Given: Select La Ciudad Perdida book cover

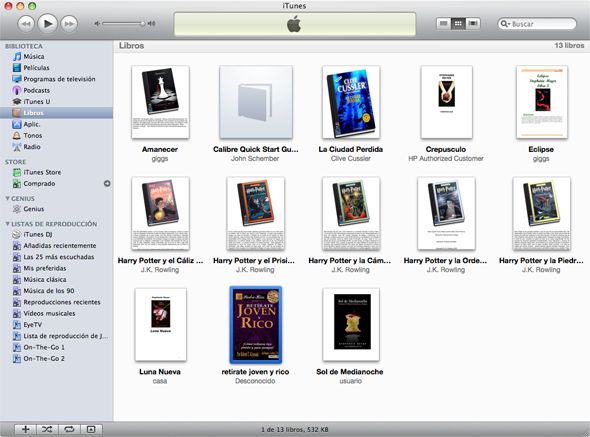Looking at the screenshot, I should click(x=351, y=102).
